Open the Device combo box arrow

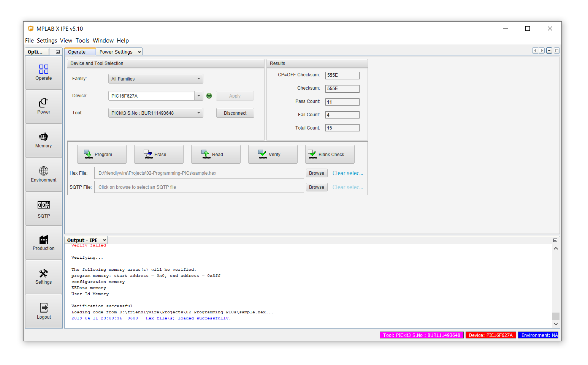click(198, 96)
